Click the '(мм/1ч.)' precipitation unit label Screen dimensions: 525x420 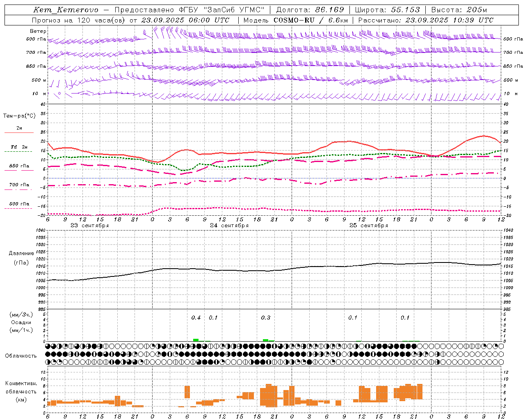(x=21, y=330)
